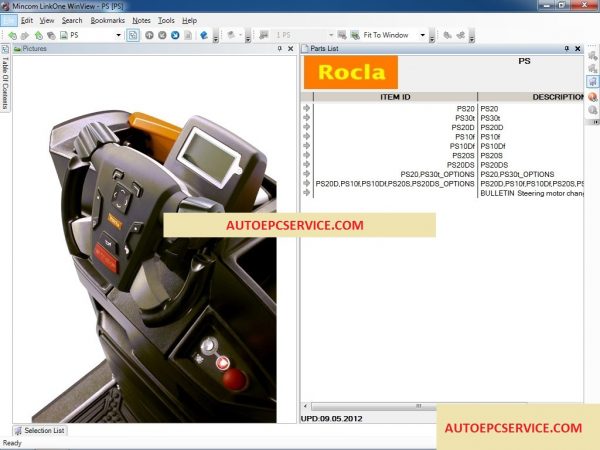
Task: Open the '1 PS' picture dropdown
Action: [x=331, y=35]
